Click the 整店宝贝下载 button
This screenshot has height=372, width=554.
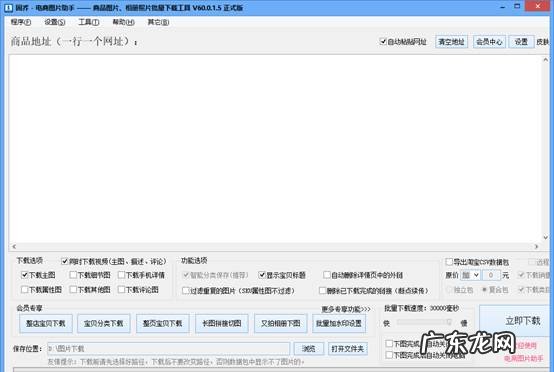pos(46,323)
